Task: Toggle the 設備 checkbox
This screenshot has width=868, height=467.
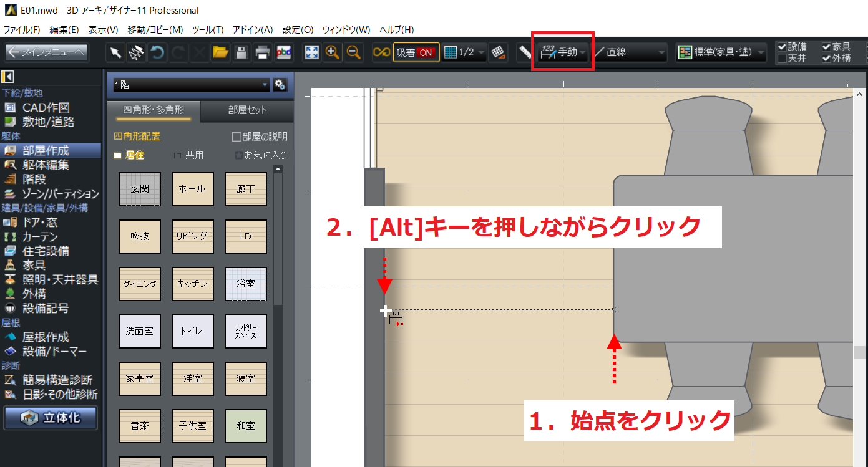Action: [781, 47]
